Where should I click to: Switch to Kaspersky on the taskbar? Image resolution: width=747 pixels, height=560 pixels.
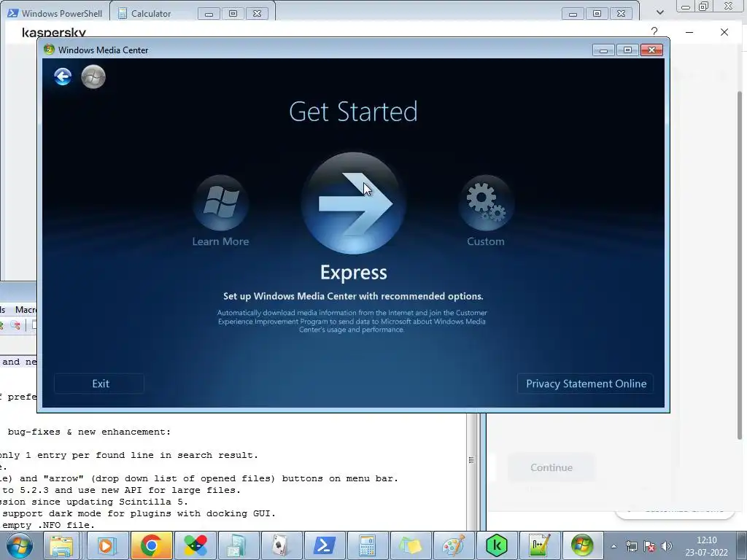pyautogui.click(x=496, y=545)
